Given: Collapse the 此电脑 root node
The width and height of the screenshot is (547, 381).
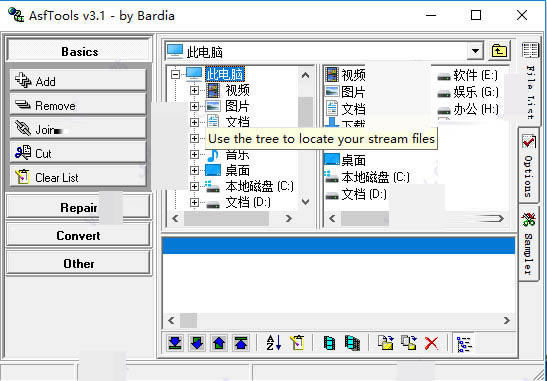Looking at the screenshot, I should 176,74.
